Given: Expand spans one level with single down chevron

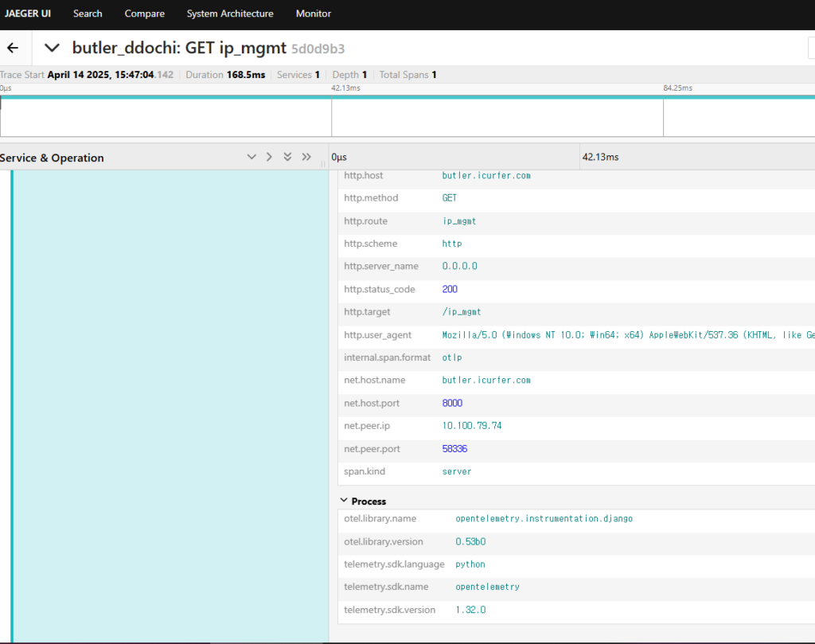Looking at the screenshot, I should point(252,158).
